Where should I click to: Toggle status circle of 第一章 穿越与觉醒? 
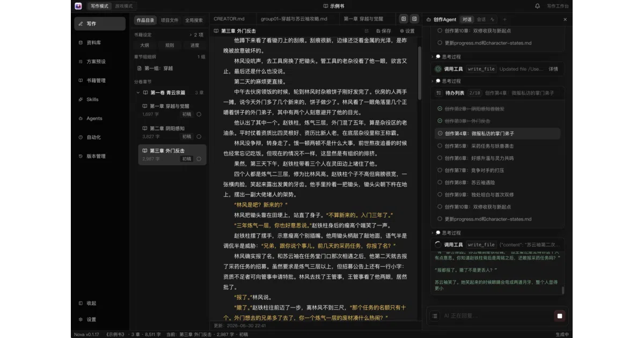[x=199, y=114]
